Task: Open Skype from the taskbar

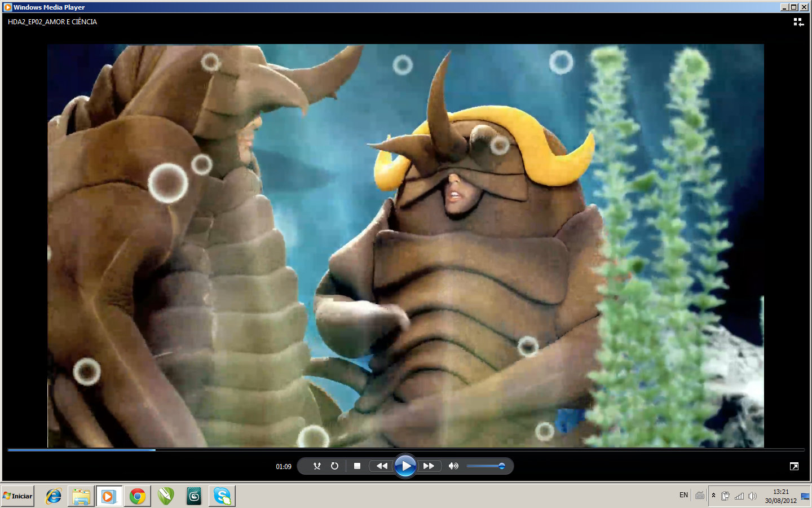Action: click(222, 496)
